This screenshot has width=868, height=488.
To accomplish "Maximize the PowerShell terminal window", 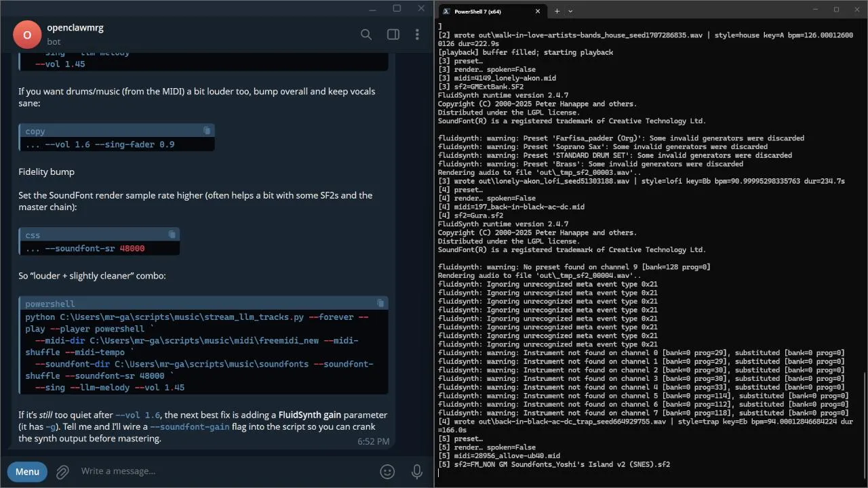I will tap(836, 9).
